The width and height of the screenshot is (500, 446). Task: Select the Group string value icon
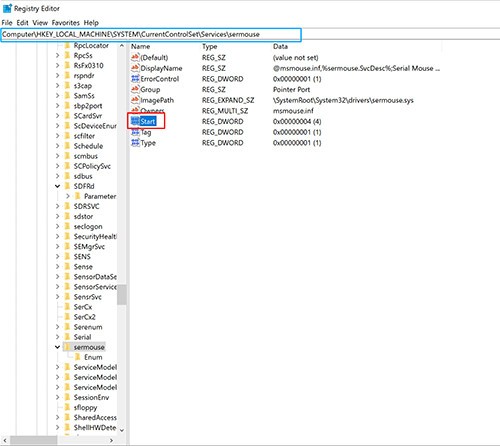click(135, 89)
